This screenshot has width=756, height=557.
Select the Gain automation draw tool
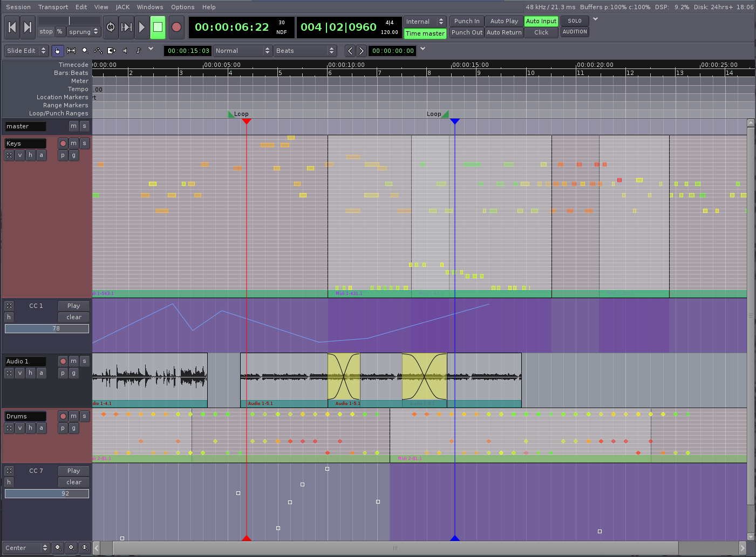(x=98, y=51)
